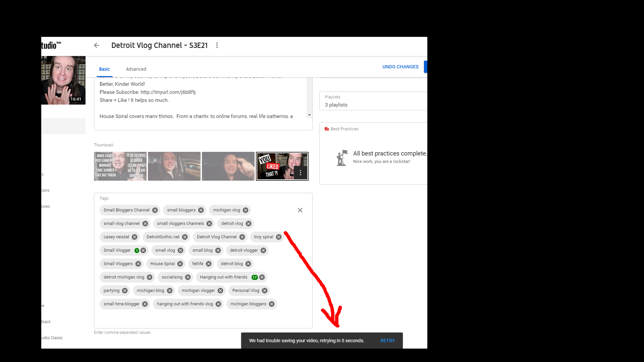Screen dimensions: 644x362
Task: Select the second auto-generated thumbnail
Action: click(174, 166)
